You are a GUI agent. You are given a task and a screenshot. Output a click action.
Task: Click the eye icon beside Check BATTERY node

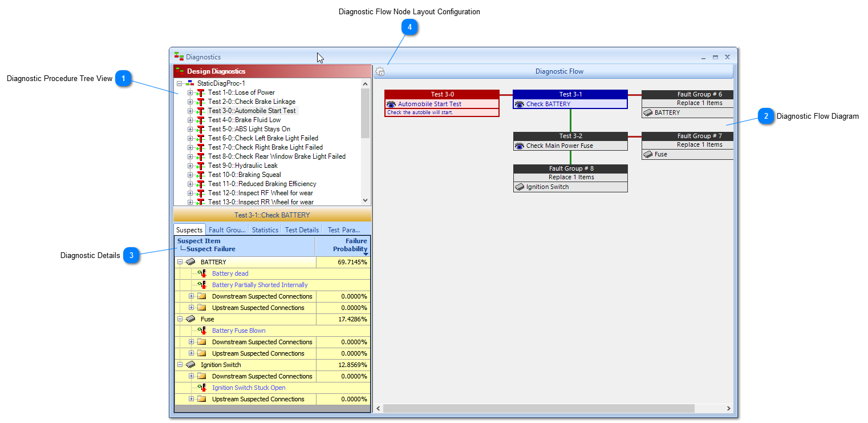[520, 104]
